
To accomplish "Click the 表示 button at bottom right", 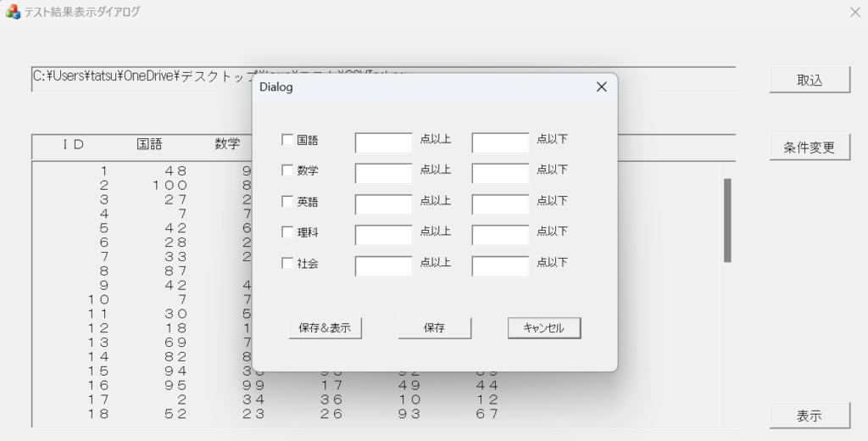I will click(x=810, y=416).
